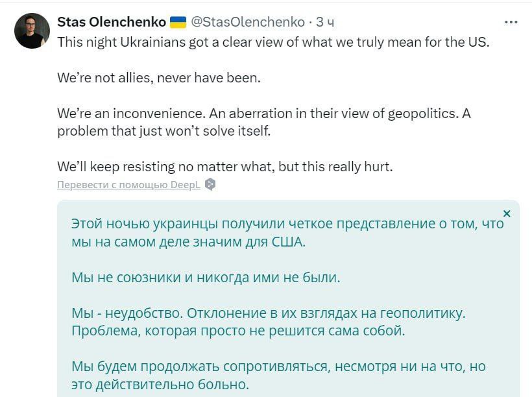Open the three-dot More menu on the tweet

click(x=511, y=22)
